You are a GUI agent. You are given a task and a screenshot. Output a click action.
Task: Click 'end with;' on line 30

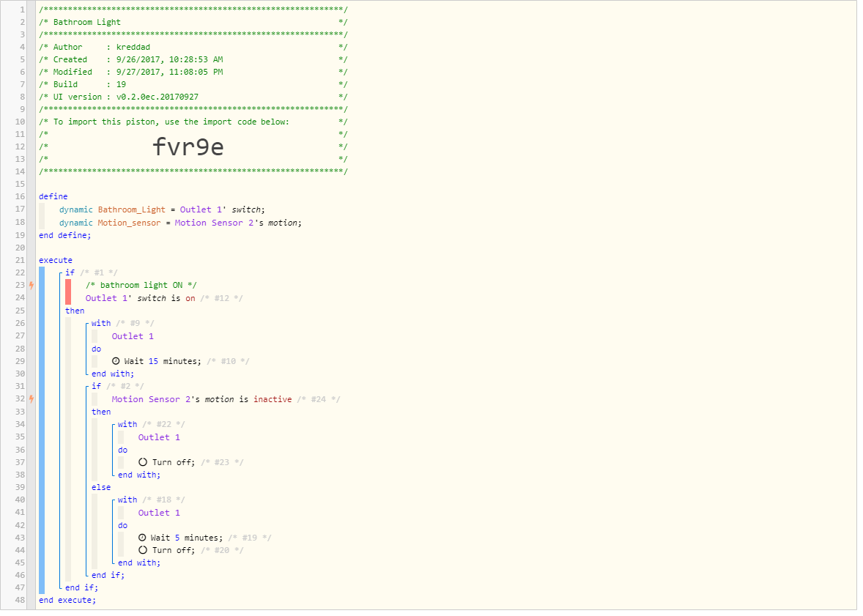113,374
